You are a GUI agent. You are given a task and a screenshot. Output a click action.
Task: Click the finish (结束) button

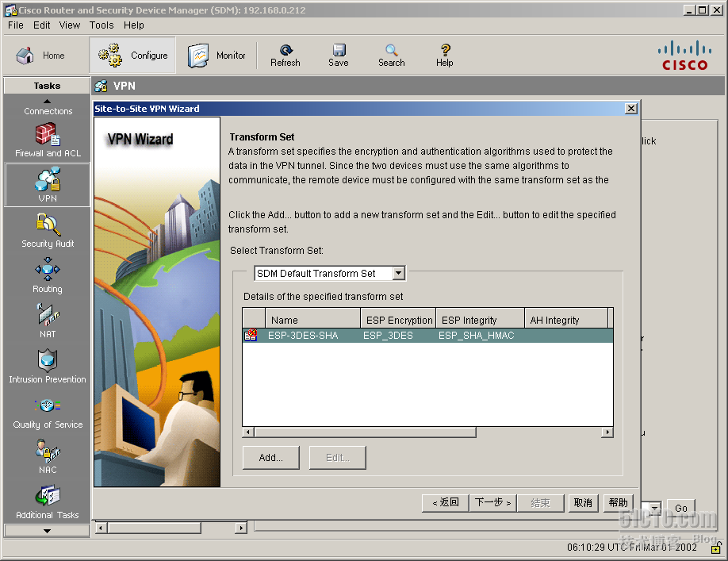point(540,502)
